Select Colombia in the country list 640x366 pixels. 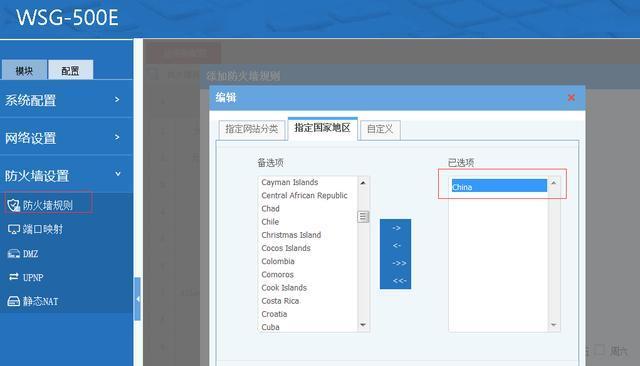coord(278,261)
